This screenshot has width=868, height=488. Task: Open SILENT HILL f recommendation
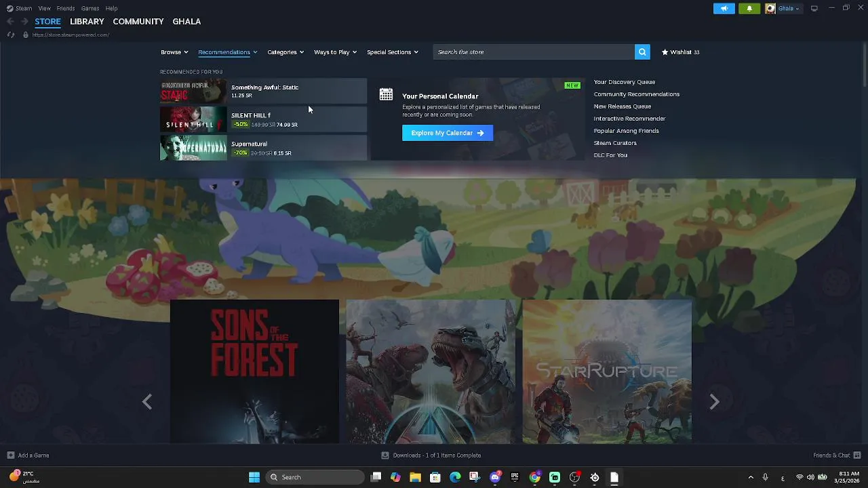click(263, 119)
